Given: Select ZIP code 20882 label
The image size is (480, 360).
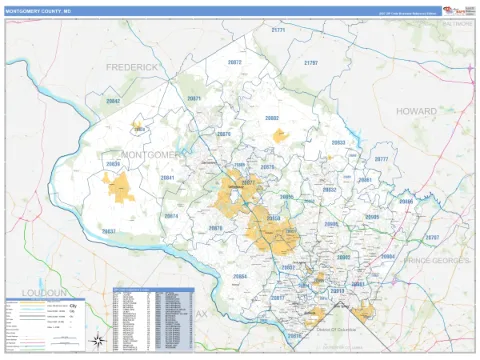Looking at the screenshot, I should pyautogui.click(x=272, y=118).
